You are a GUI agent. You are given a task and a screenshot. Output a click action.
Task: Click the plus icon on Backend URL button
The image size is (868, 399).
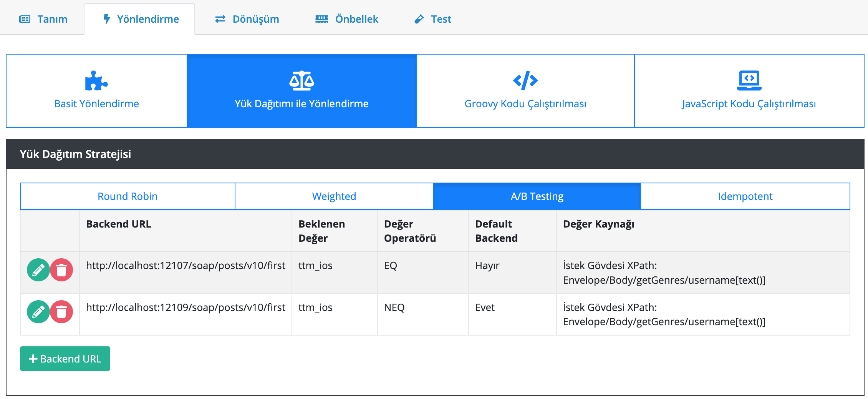coord(33,359)
